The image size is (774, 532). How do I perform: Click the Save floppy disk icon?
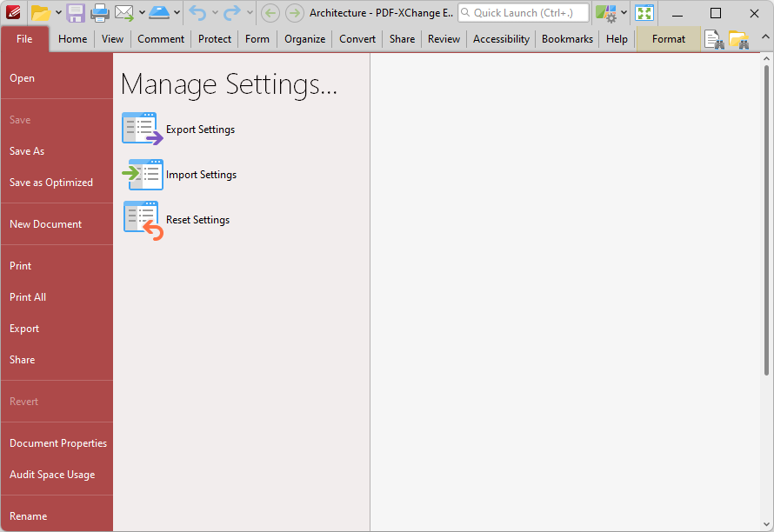tap(76, 13)
